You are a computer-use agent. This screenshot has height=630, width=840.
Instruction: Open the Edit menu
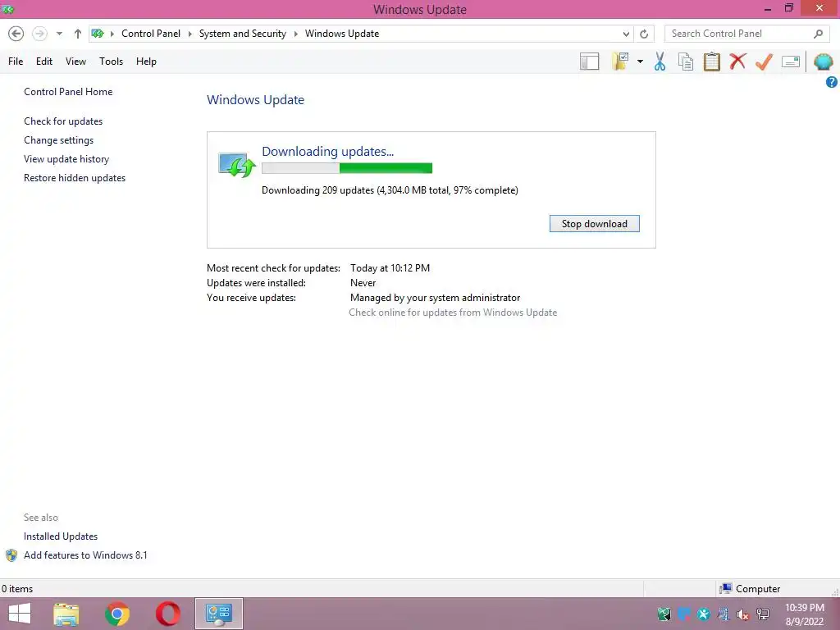(44, 62)
